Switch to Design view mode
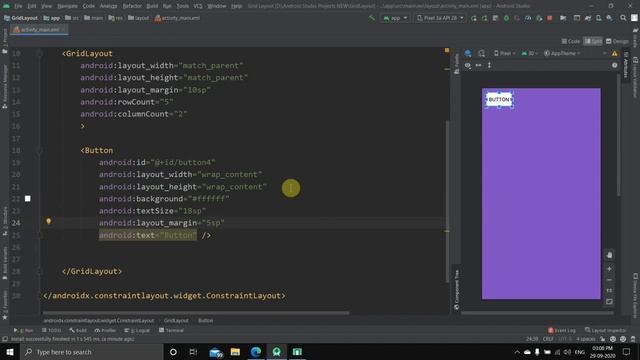 617,41
